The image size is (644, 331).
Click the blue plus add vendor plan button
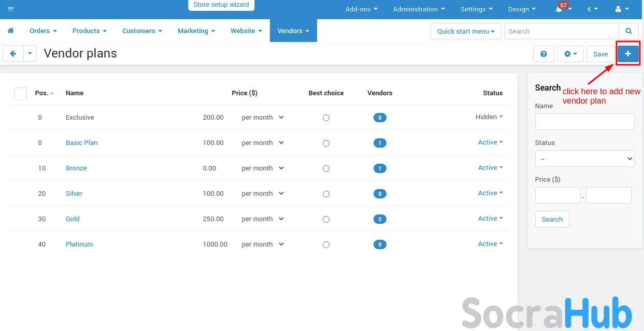(x=628, y=54)
